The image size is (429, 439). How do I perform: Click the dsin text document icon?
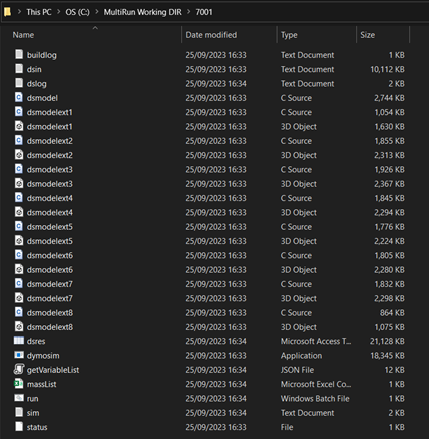tap(19, 68)
